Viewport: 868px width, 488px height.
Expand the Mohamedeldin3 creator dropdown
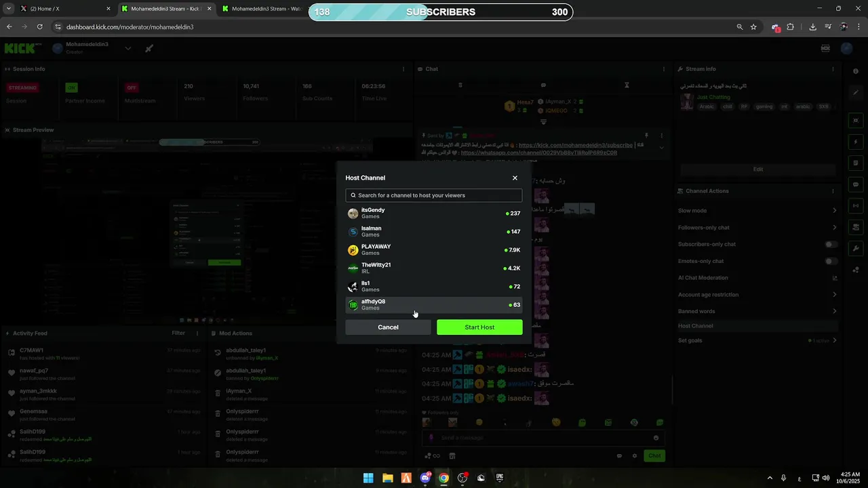(x=127, y=48)
